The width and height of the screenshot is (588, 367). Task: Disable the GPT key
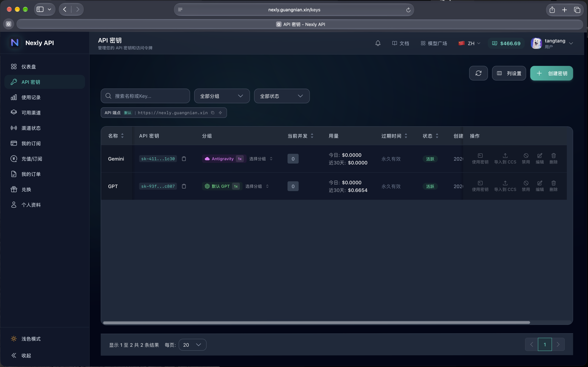[526, 186]
